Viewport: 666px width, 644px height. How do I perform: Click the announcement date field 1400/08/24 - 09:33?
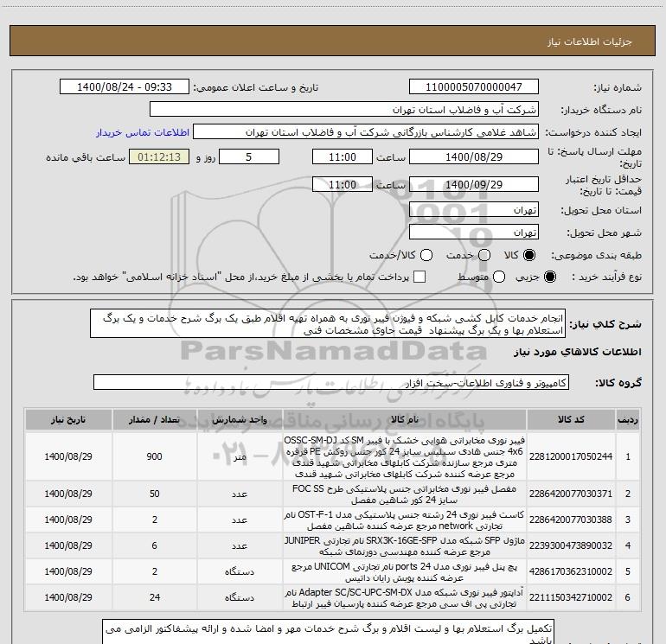click(x=125, y=87)
